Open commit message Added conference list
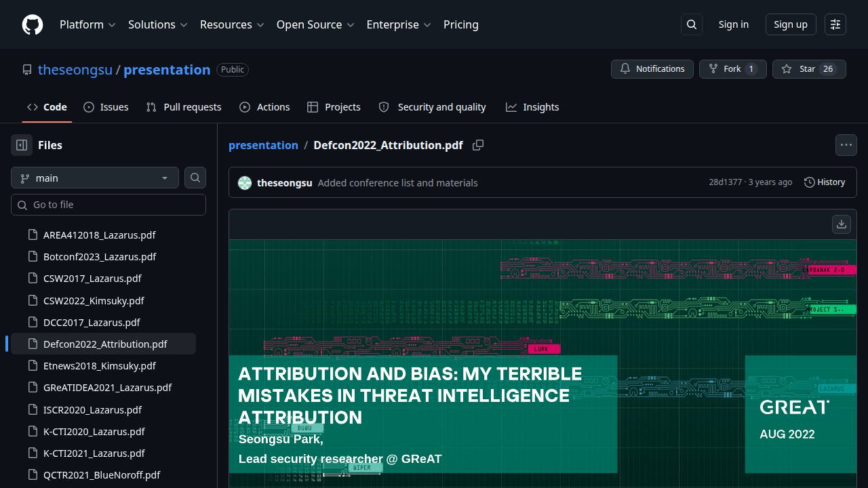Viewport: 868px width, 488px height. [397, 183]
